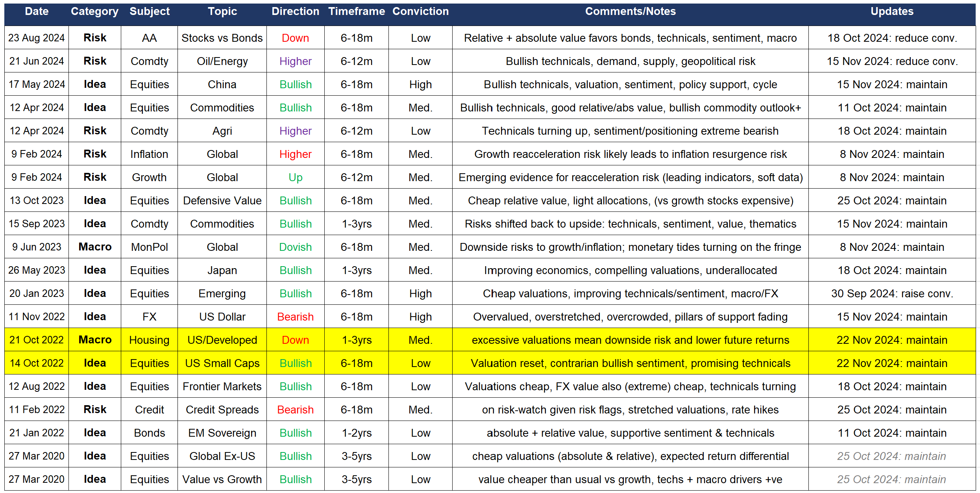Click the Updates column header
980x493 pixels.
point(892,11)
